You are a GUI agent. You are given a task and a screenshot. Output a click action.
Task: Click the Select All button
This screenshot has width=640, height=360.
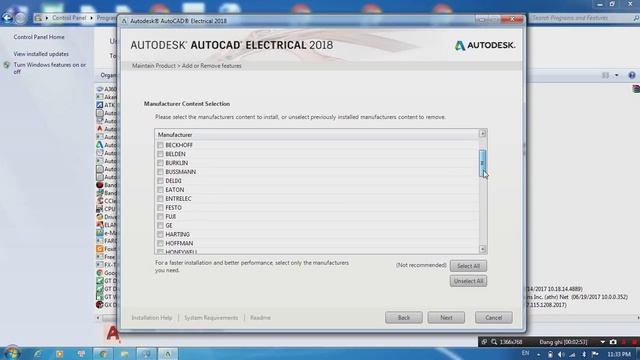click(468, 266)
